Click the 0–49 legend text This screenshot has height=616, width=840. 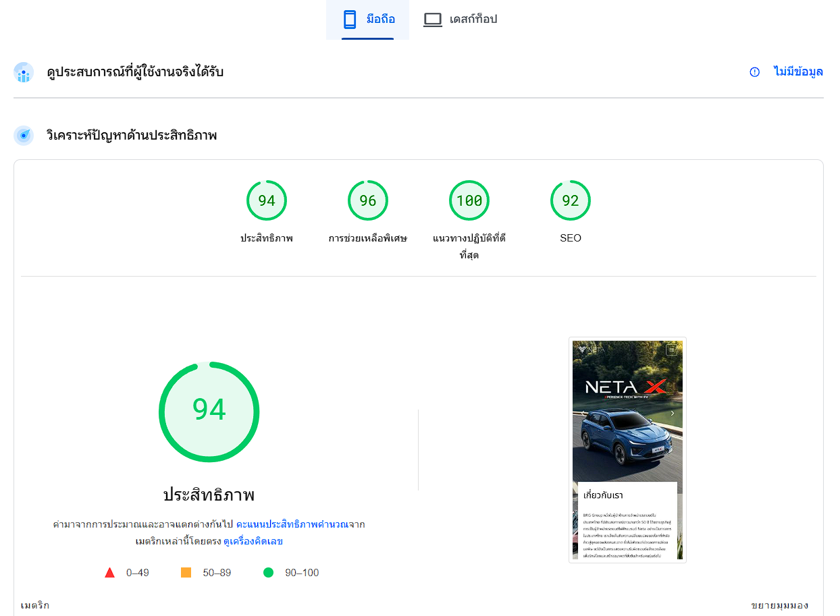click(x=138, y=573)
